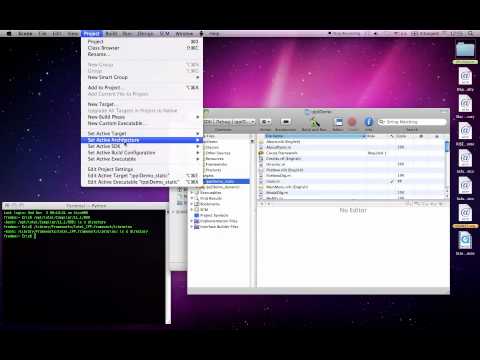Select the sixth @ document desktop icon
The width and height of the screenshot is (480, 360).
(x=465, y=213)
